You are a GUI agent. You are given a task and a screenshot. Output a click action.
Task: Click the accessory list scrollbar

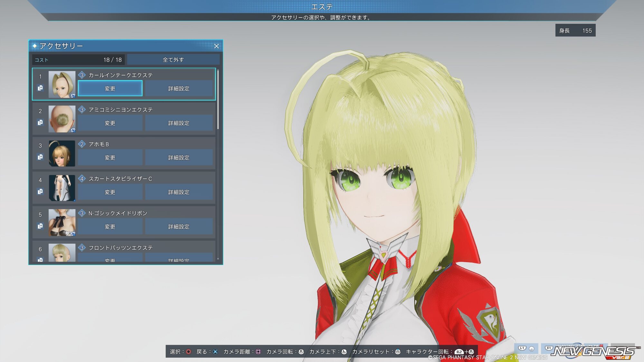pos(218,100)
